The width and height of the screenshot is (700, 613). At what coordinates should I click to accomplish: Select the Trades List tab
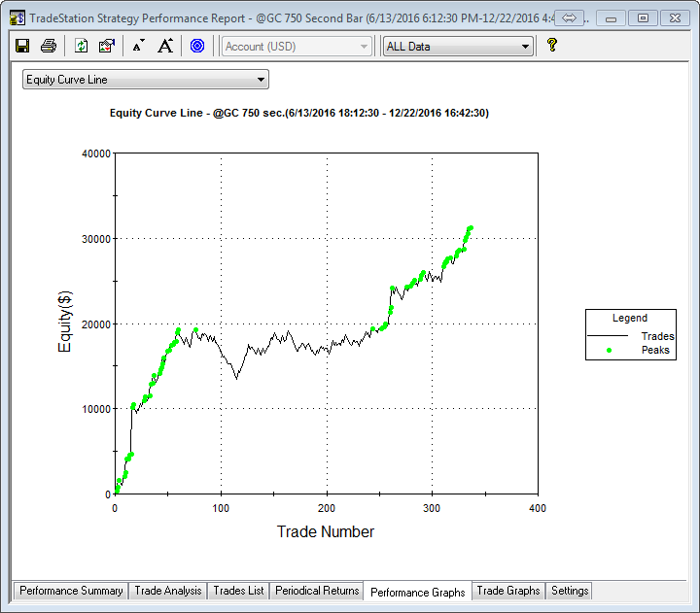click(x=238, y=591)
